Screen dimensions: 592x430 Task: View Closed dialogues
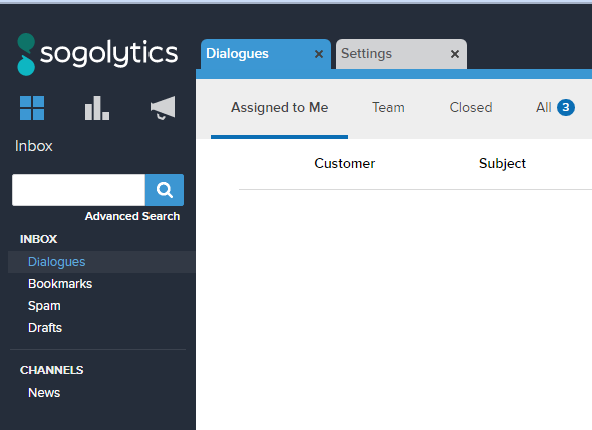click(x=471, y=108)
